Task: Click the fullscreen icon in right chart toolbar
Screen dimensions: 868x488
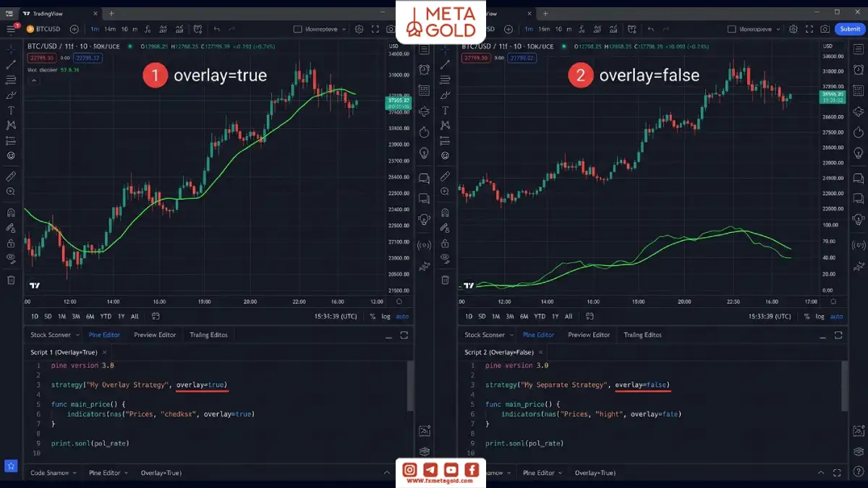Action: pos(809,29)
